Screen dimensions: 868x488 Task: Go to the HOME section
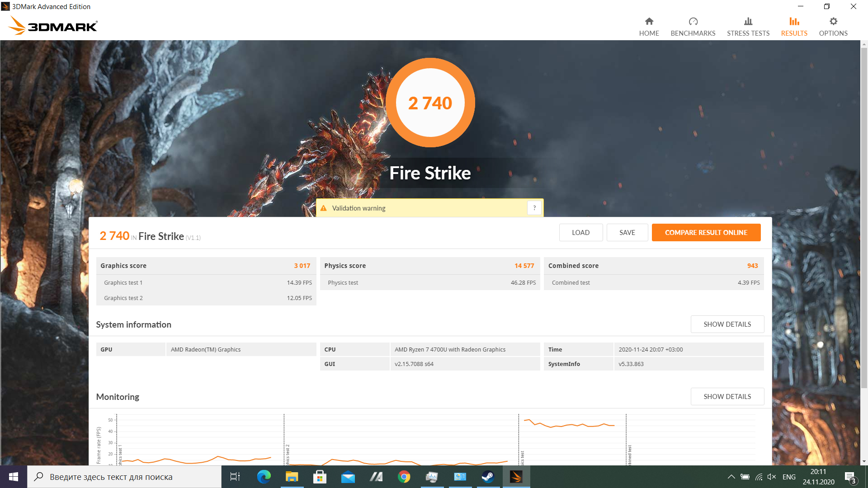click(649, 27)
